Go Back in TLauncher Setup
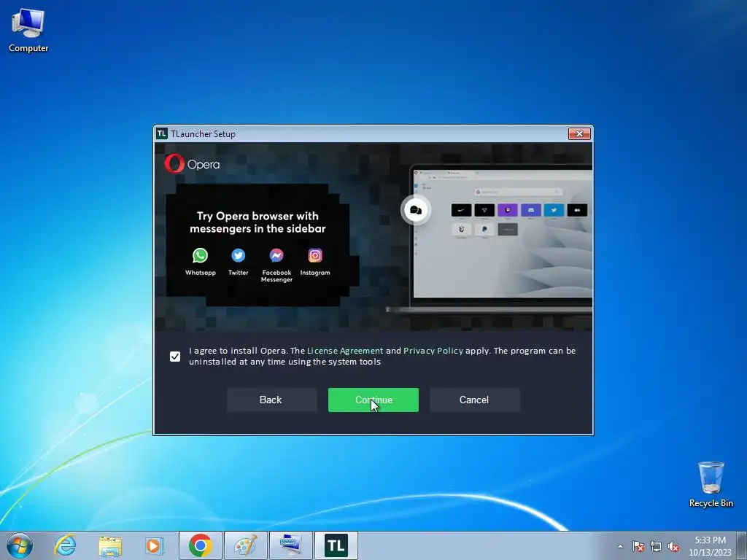 271,400
